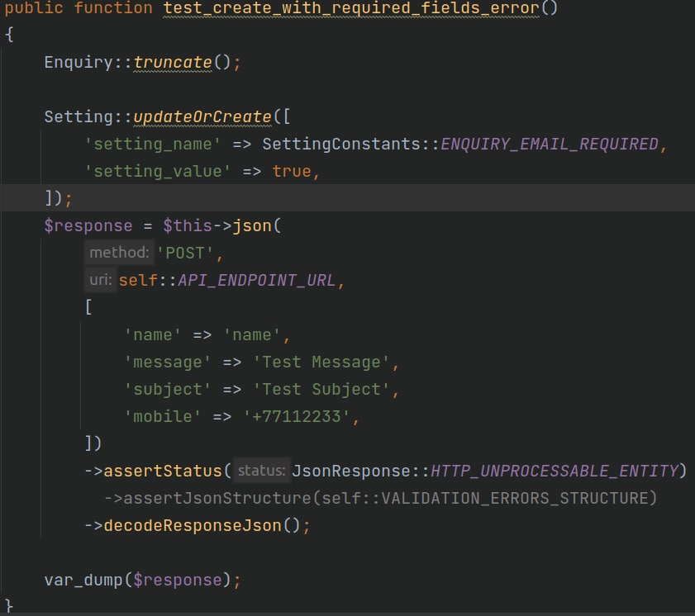
Task: Click the 'setting_name' key string
Action: [153, 145]
